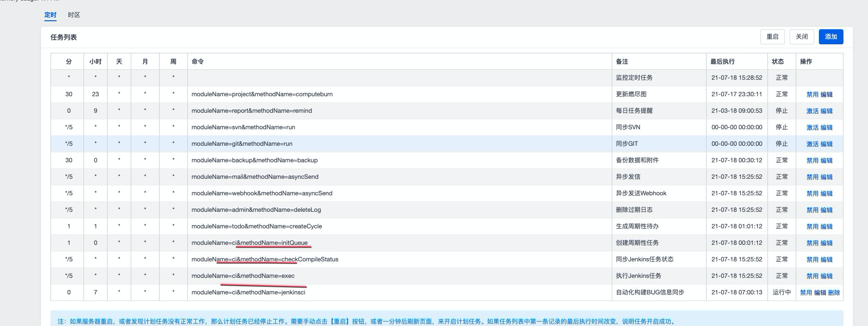This screenshot has width=868, height=326.
Task: Select command moduleName=mail&methodName=asyncSend
Action: coord(255,177)
